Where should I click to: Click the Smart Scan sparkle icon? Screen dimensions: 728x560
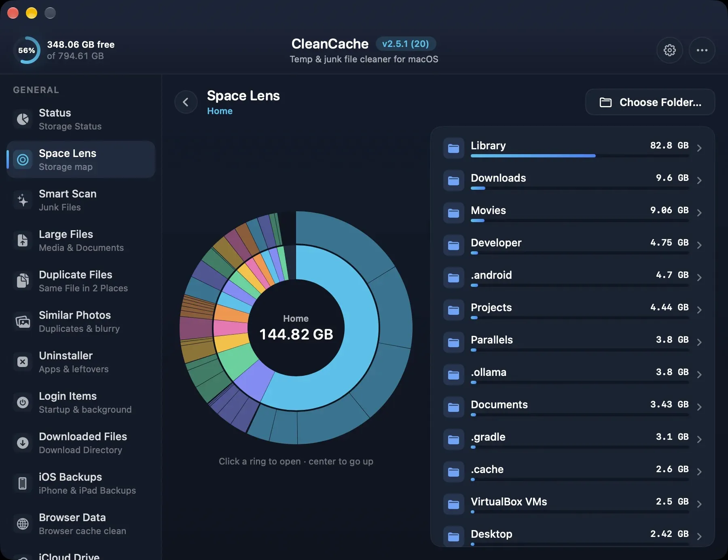(x=23, y=200)
